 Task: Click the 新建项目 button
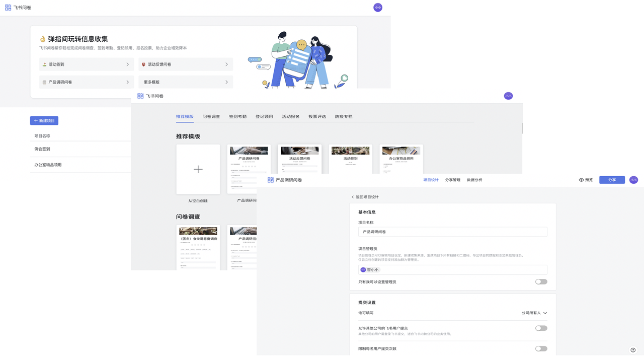(44, 121)
